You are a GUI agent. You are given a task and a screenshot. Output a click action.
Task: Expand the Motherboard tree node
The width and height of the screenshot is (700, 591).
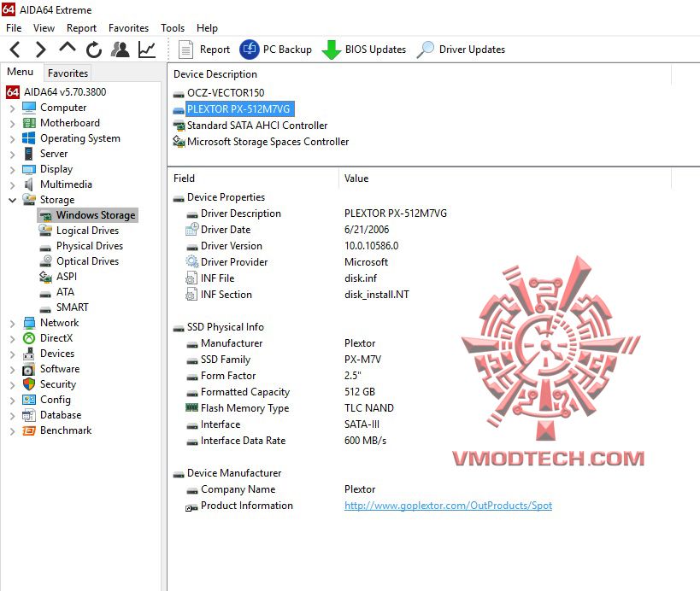tap(13, 124)
